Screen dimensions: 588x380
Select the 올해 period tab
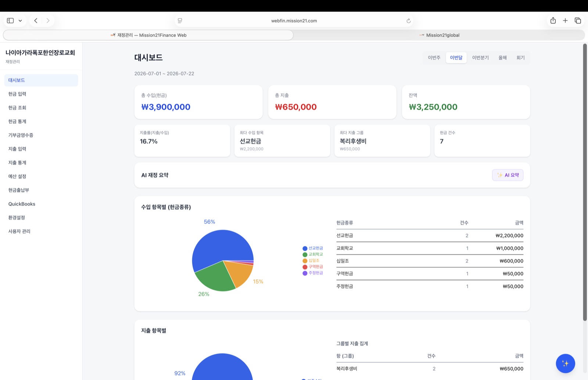coord(502,58)
